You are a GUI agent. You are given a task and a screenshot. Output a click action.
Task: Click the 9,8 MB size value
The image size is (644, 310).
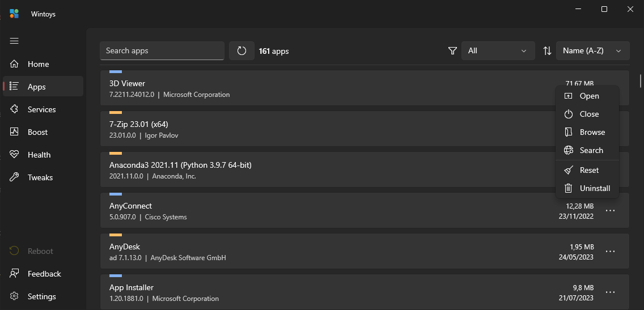(583, 287)
